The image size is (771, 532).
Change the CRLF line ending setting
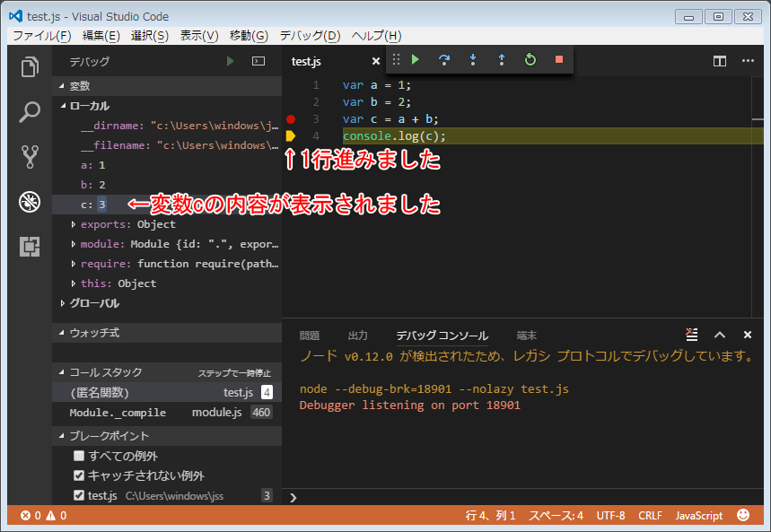(x=650, y=515)
